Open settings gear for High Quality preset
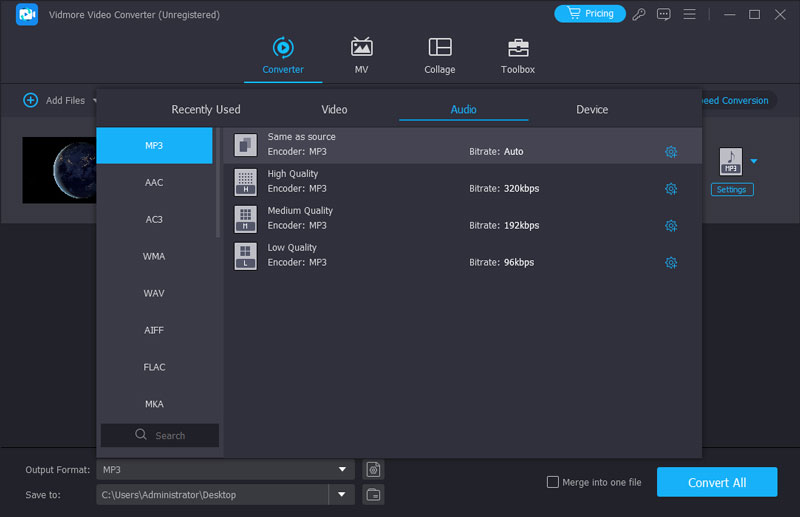Screen dimensions: 800x517 (x=671, y=189)
